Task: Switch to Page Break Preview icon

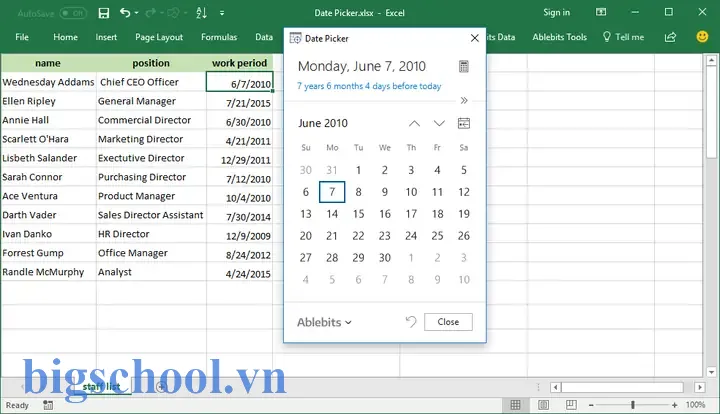Action: pyautogui.click(x=571, y=405)
